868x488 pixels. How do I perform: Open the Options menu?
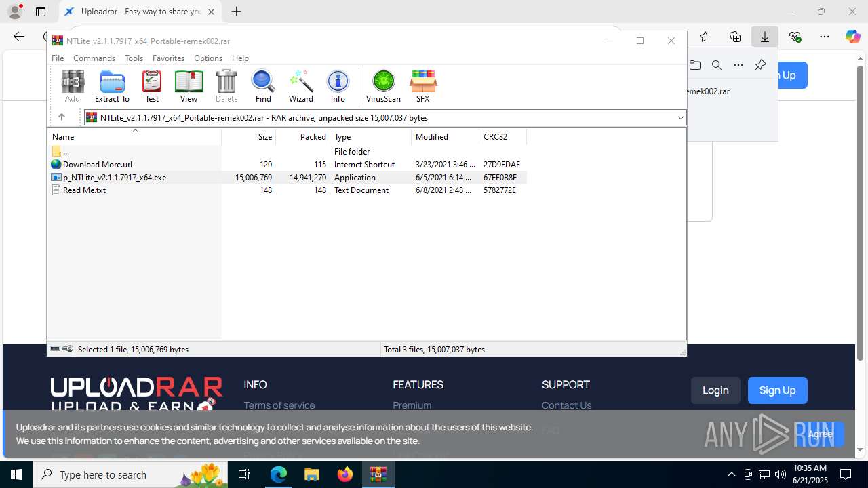point(208,58)
